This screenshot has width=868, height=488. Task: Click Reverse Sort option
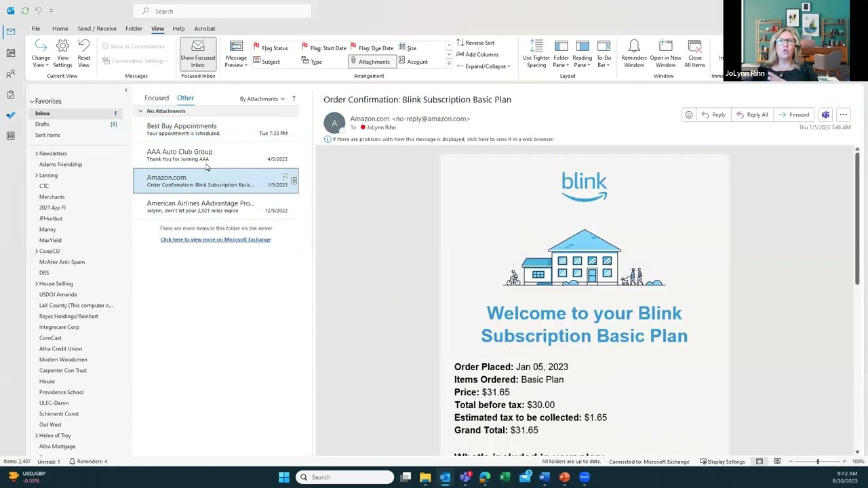coord(475,43)
